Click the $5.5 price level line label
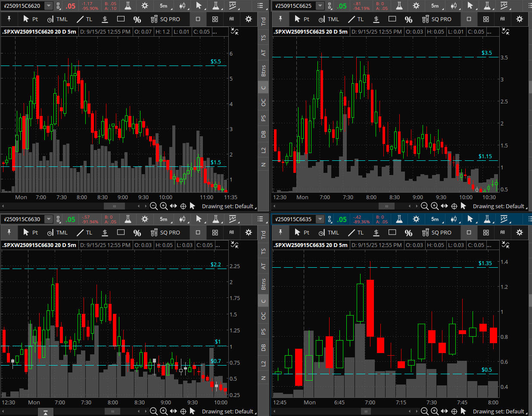This screenshot has width=532, height=416. (215, 61)
